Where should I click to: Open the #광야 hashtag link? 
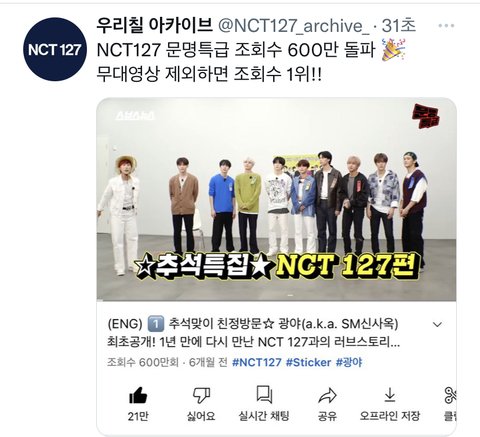point(349,362)
